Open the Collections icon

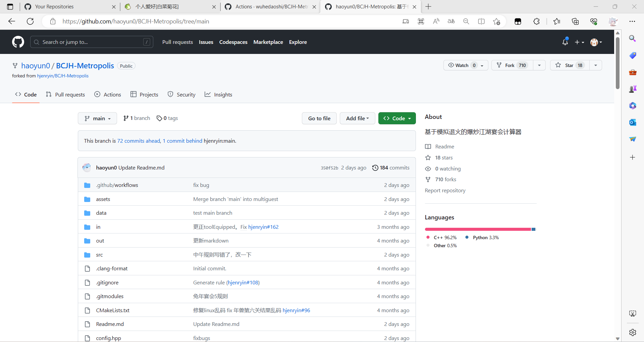[x=575, y=21]
